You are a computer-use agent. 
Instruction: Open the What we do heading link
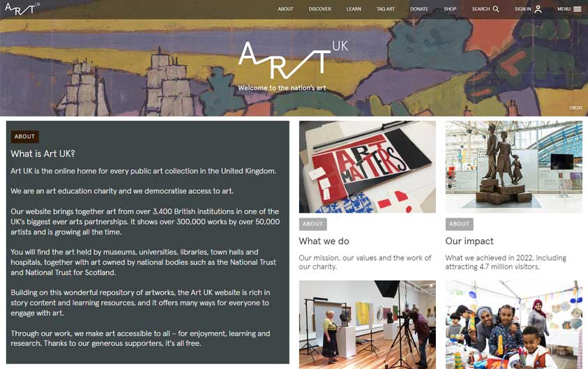324,241
